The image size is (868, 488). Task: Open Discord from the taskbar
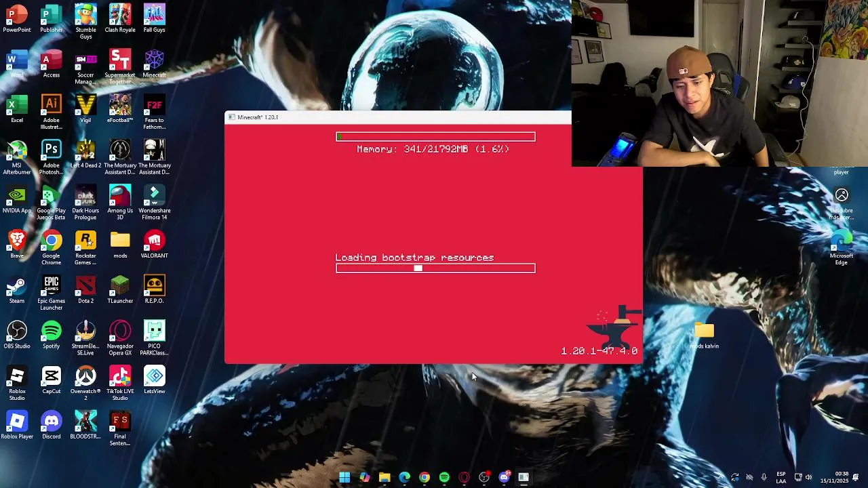504,477
